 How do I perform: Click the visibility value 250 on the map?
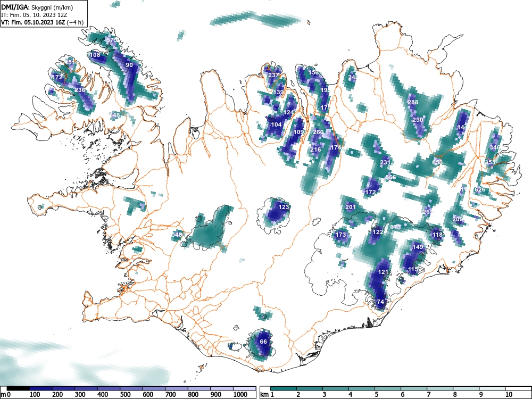coord(418,120)
